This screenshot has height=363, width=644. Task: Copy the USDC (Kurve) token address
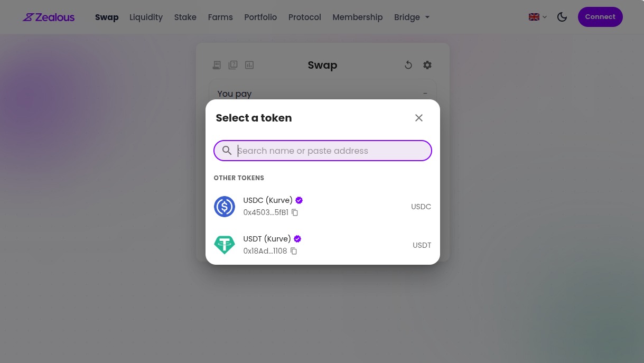point(295,212)
